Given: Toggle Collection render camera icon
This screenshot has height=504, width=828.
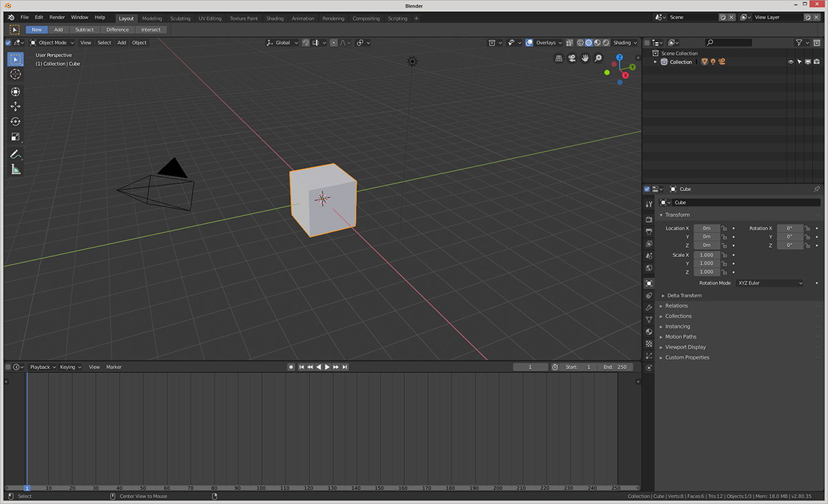Looking at the screenshot, I should point(816,62).
